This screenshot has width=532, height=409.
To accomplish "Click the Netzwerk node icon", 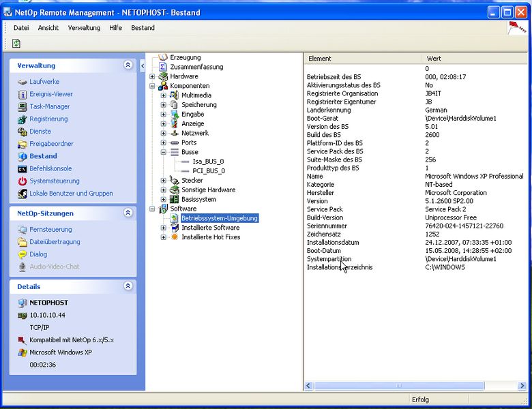I will [175, 133].
